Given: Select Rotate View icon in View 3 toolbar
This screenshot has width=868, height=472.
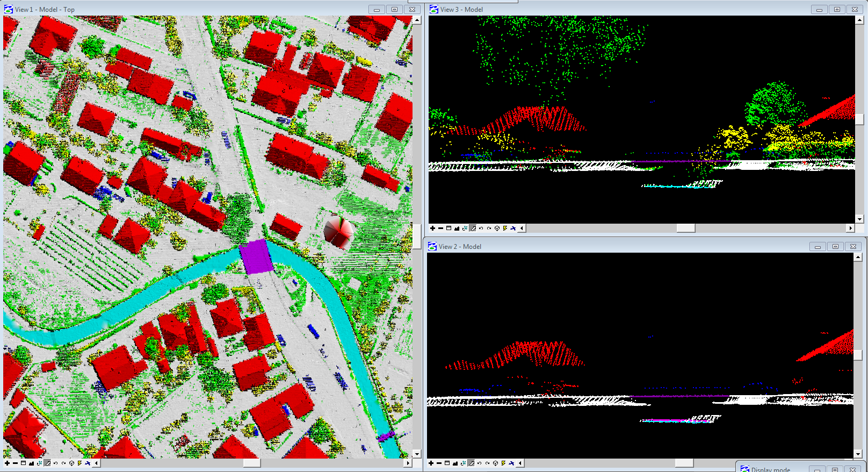Looking at the screenshot, I should pos(465,228).
